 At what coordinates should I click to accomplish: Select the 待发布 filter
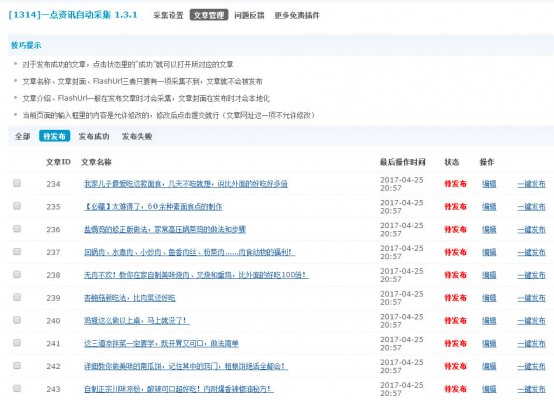[54, 136]
